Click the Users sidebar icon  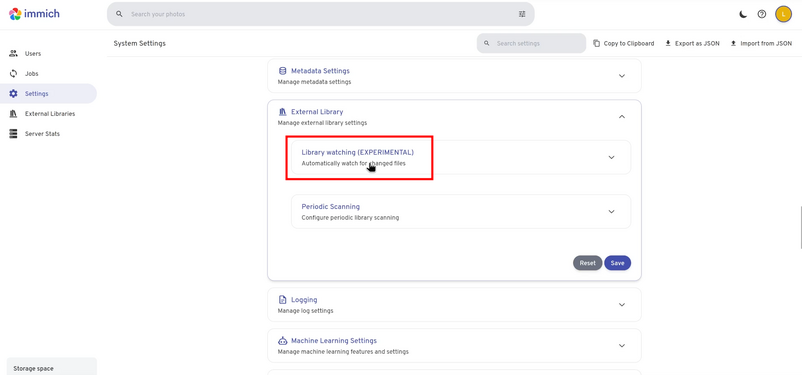[x=13, y=53]
